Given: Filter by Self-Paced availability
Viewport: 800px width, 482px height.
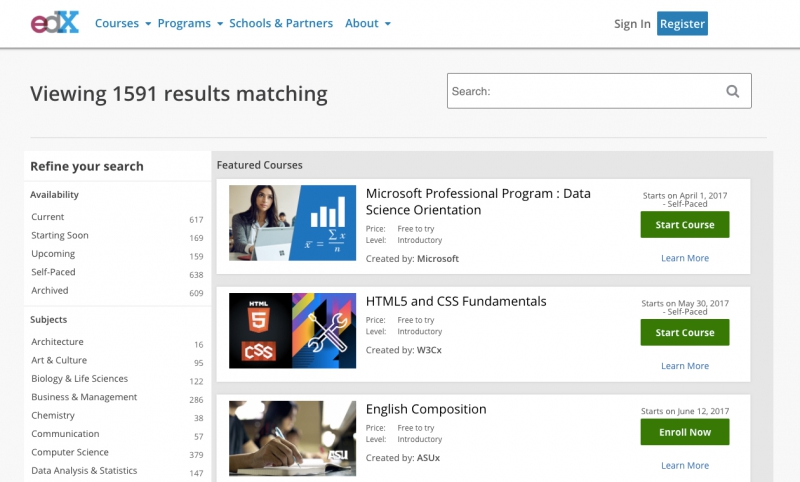Looking at the screenshot, I should [53, 272].
